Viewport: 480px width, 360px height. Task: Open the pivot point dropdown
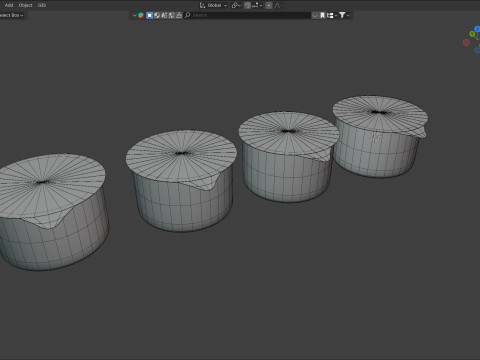tap(236, 5)
